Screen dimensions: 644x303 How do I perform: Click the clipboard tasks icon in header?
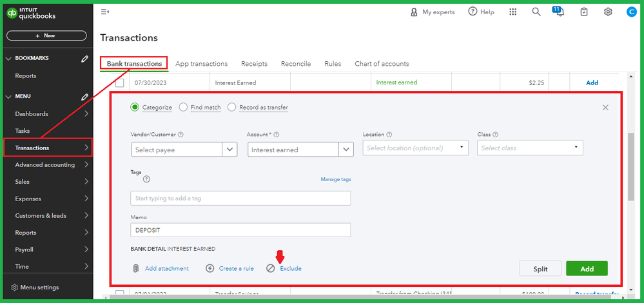pyautogui.click(x=584, y=12)
